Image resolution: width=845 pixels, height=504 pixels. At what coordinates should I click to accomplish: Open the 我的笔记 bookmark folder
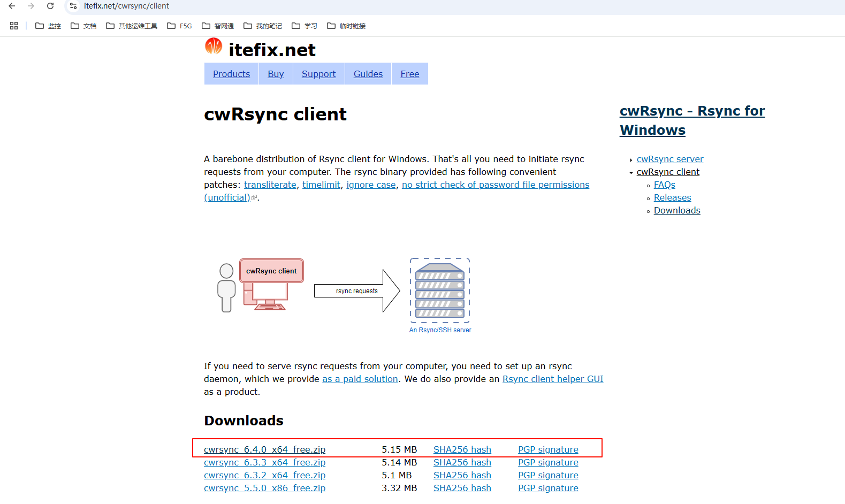tap(263, 26)
